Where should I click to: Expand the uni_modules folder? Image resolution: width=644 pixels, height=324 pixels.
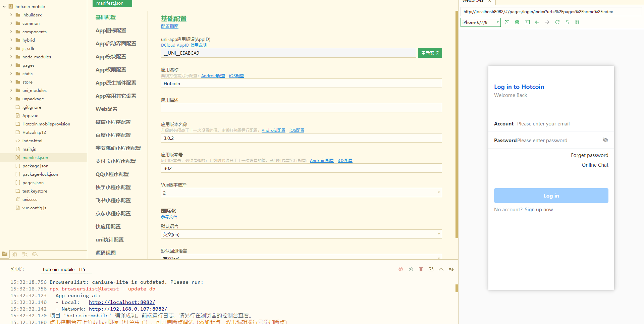pyautogui.click(x=11, y=90)
